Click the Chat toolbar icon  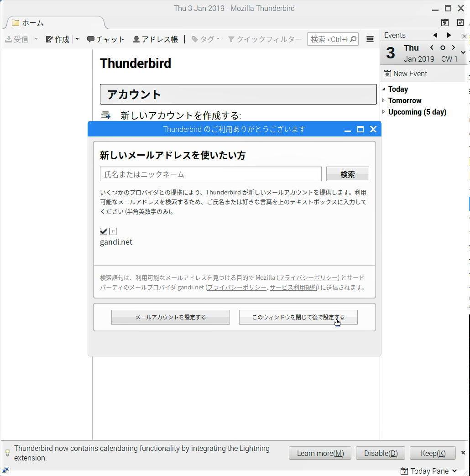pos(105,39)
